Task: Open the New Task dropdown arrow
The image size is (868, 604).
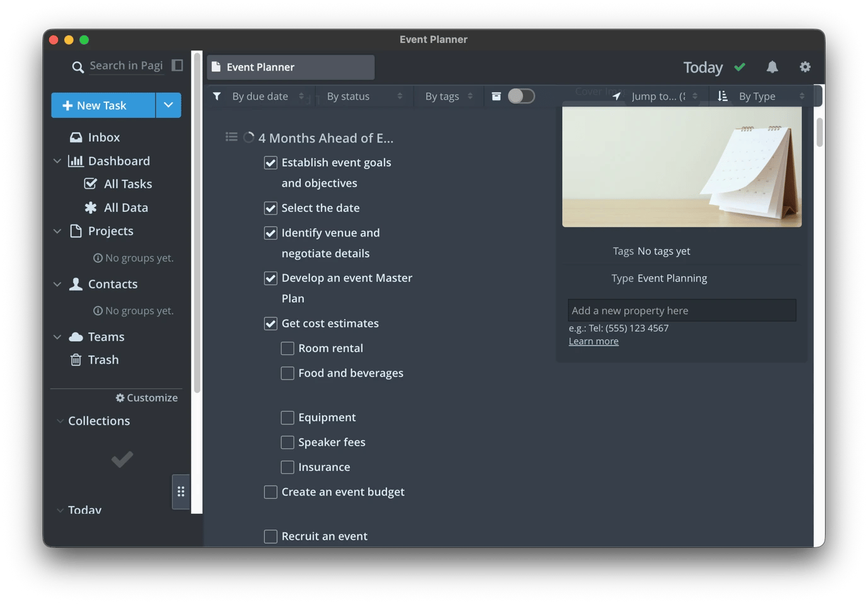Action: tap(168, 105)
